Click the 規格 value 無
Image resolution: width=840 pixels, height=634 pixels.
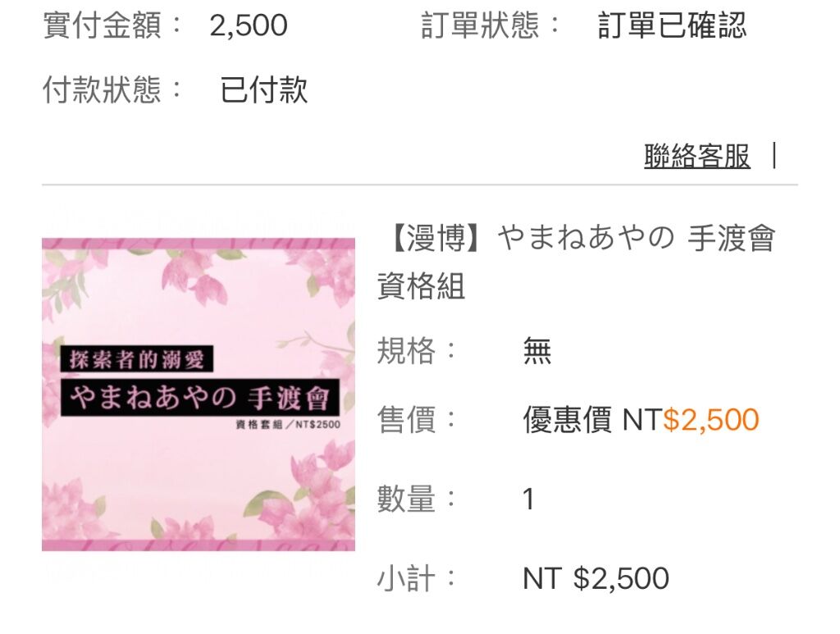pyautogui.click(x=536, y=351)
